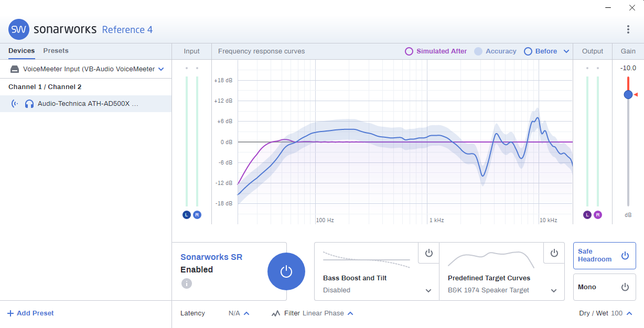Minimize the Sonarworks window
Screen dimensions: 644x328
point(608,8)
